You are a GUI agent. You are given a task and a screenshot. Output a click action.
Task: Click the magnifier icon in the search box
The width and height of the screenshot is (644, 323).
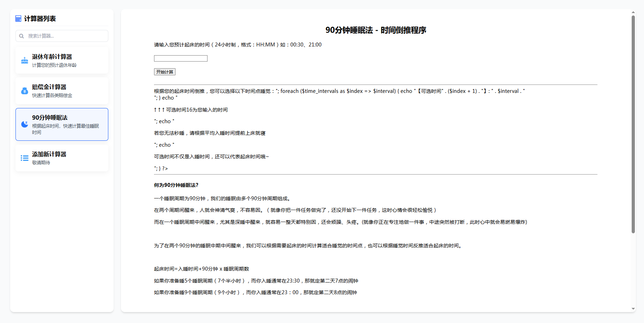coord(21,36)
